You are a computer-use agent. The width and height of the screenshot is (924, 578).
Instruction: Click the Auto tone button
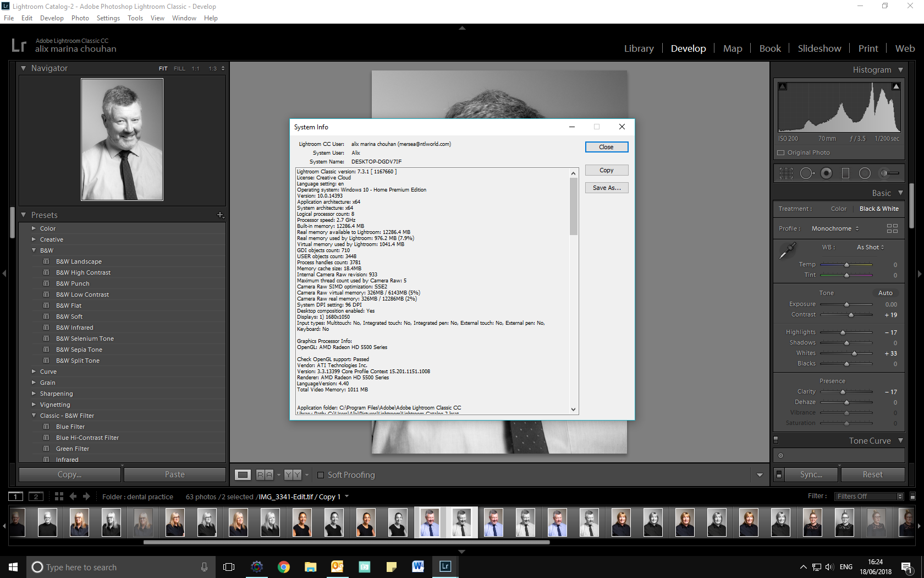coord(886,293)
